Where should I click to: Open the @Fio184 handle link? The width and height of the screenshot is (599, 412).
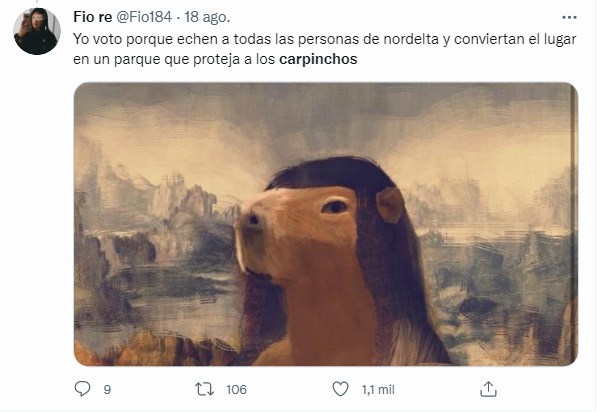click(144, 17)
